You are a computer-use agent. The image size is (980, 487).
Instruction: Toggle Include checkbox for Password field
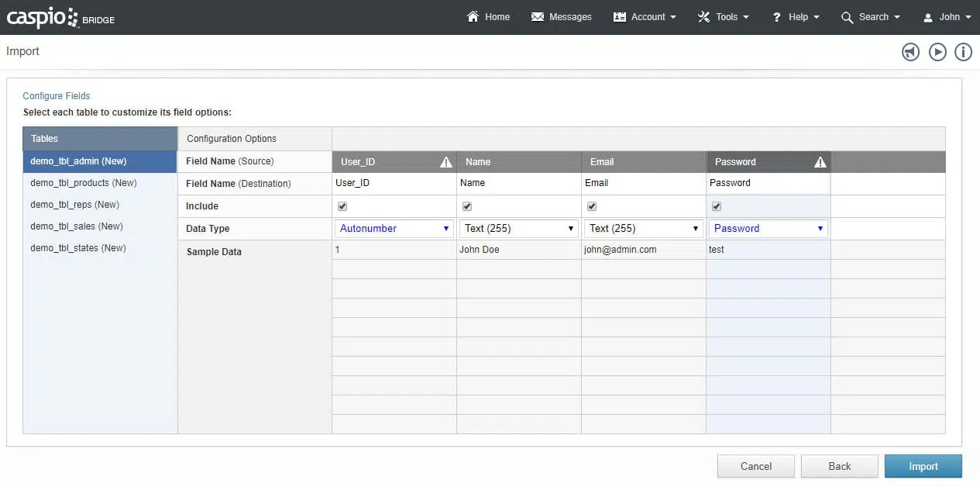tap(717, 206)
